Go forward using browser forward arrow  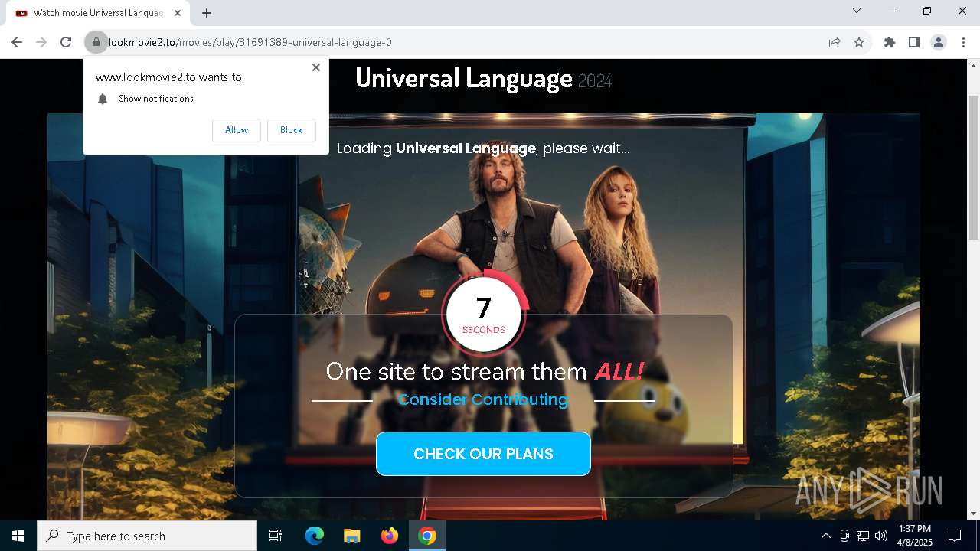41,42
